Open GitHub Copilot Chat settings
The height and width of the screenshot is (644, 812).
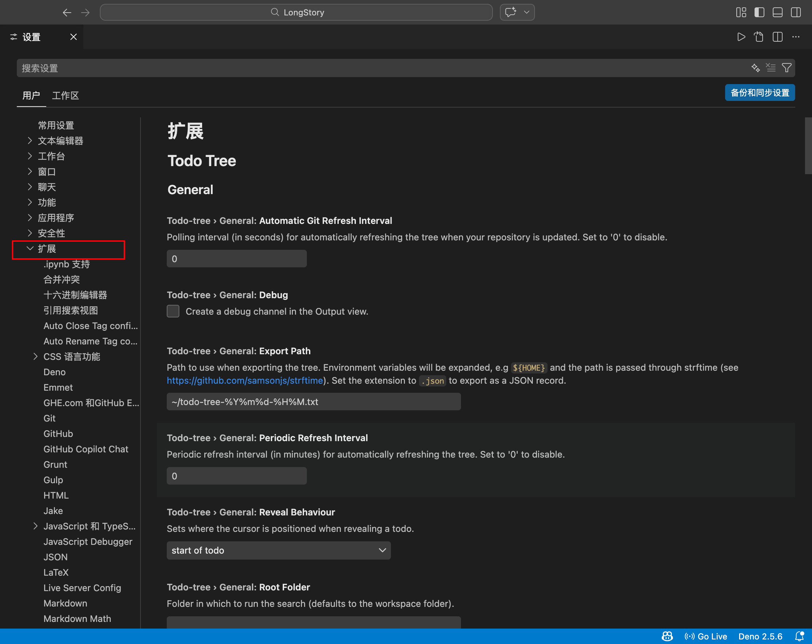click(86, 449)
